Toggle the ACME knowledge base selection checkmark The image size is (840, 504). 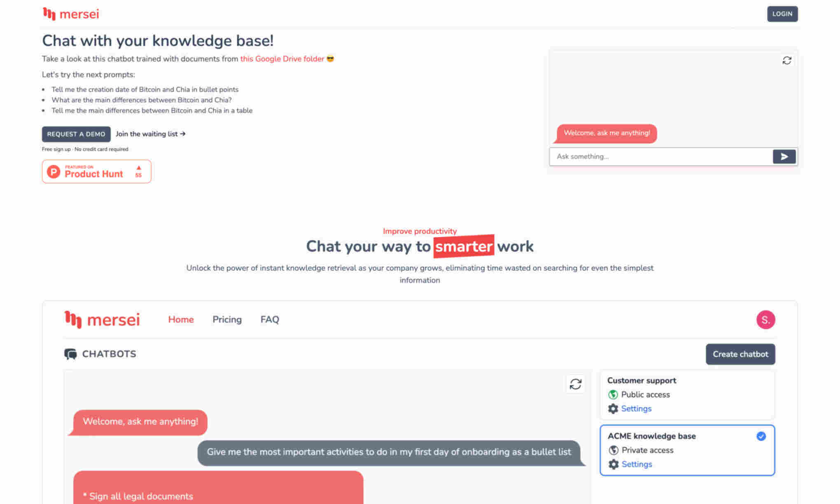pos(761,436)
